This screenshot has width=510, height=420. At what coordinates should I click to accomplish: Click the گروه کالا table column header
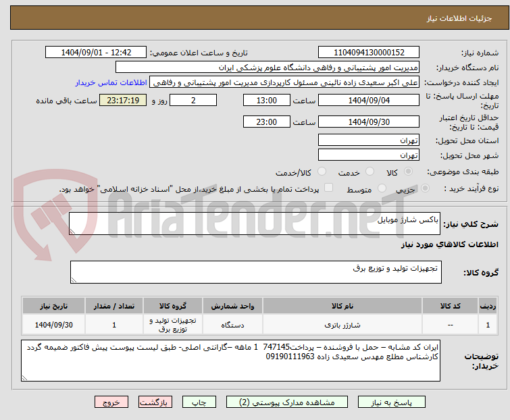[x=173, y=306]
